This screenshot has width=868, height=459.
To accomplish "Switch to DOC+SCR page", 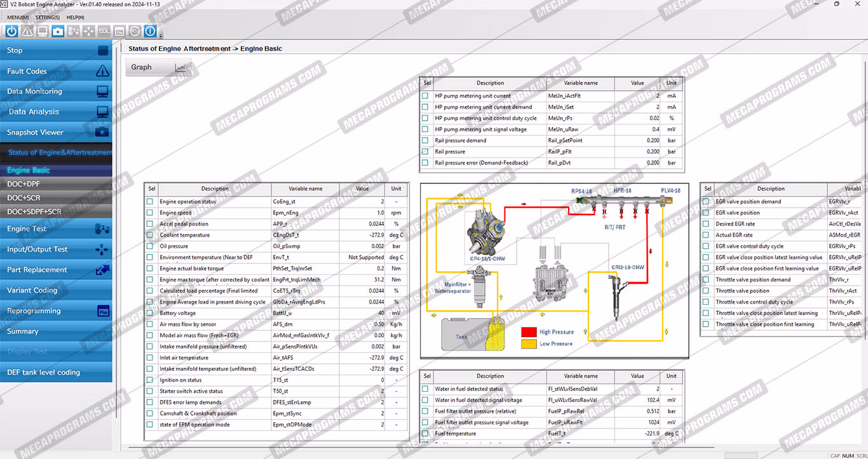I will tap(56, 198).
